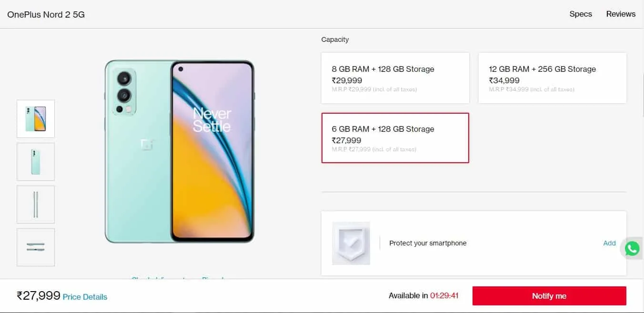Open Price Details link

coord(85,297)
